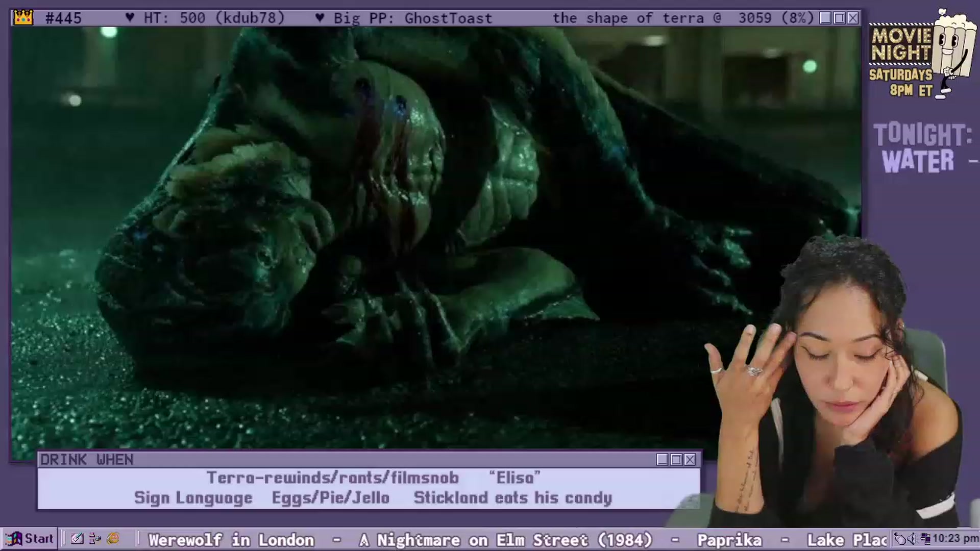Click the Terra-rewinds/rants/filmsnob rule
This screenshot has height=551, width=980.
[333, 478]
